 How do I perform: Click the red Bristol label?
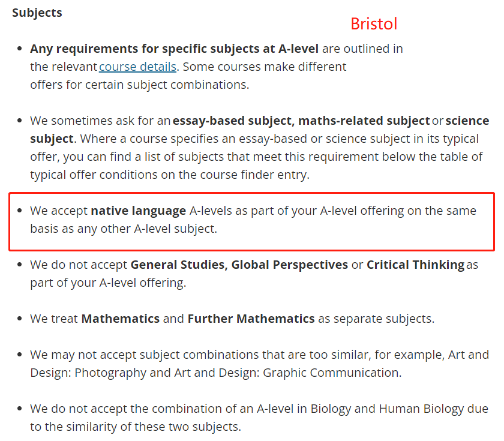(x=374, y=24)
